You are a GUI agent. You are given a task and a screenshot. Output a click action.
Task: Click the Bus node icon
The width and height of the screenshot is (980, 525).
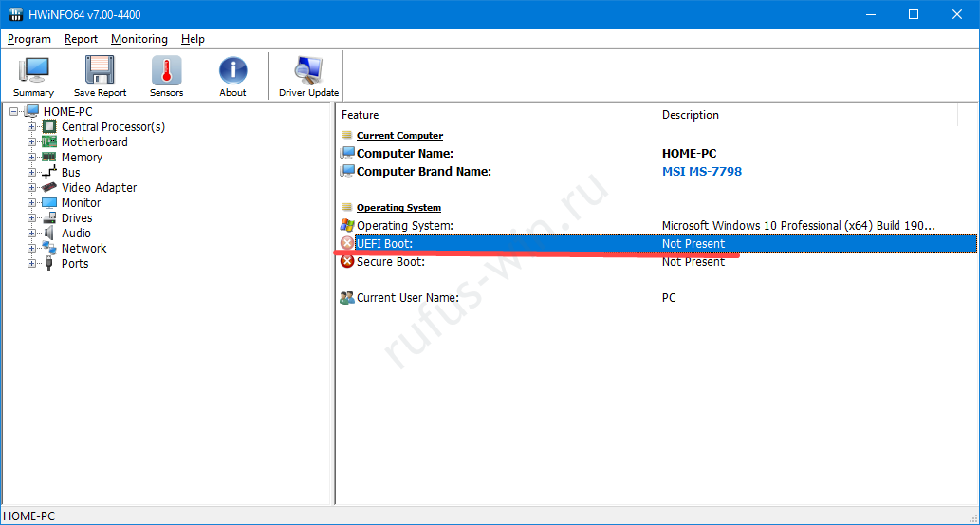[48, 172]
